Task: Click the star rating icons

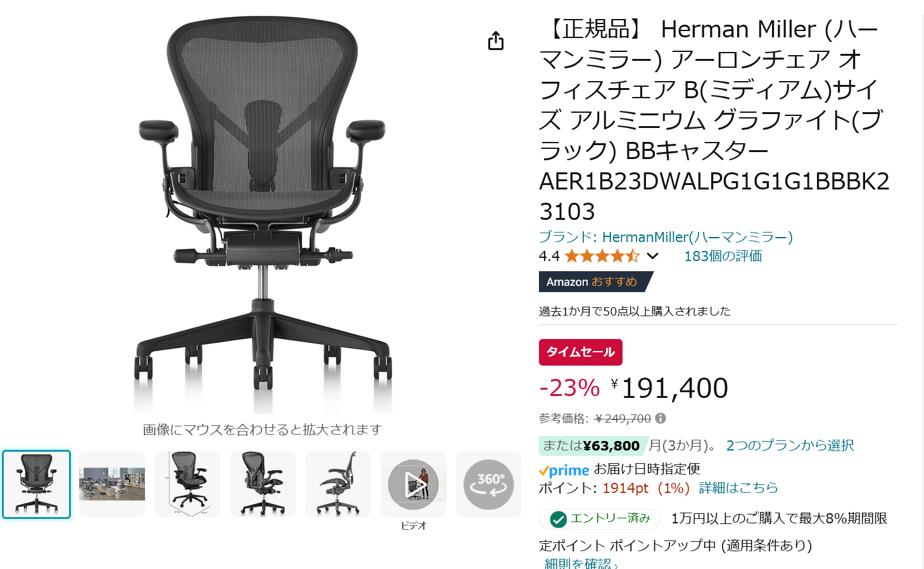Action: [602, 256]
